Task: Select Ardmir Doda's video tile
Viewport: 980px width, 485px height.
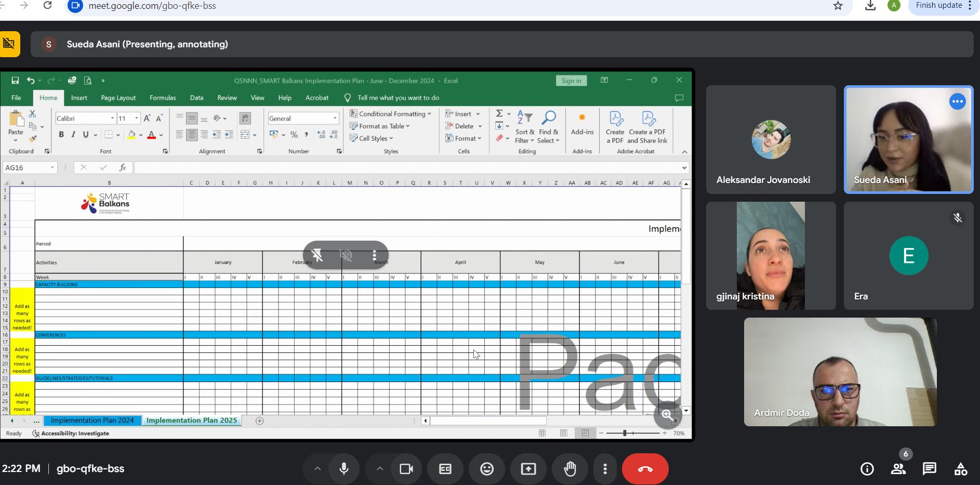Action: coord(840,372)
